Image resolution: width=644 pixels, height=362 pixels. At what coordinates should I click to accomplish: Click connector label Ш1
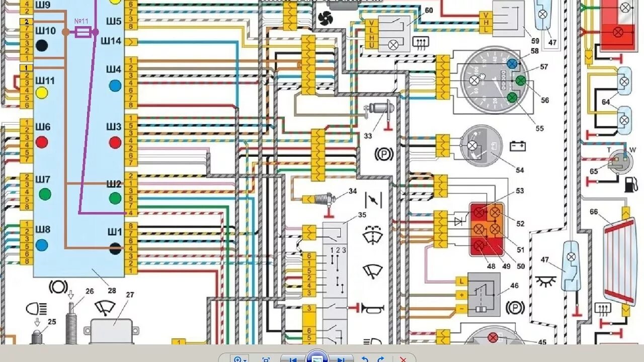pos(115,232)
